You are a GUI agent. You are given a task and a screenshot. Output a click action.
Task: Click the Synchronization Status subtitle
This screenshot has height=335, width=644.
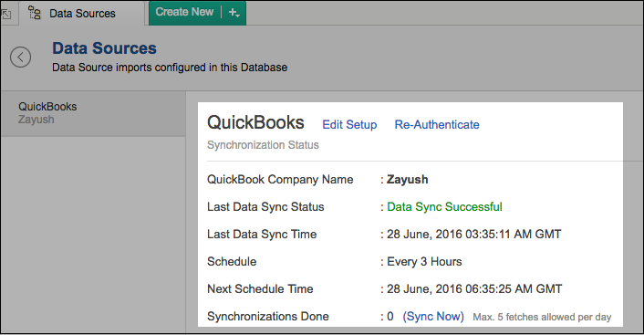tap(263, 145)
